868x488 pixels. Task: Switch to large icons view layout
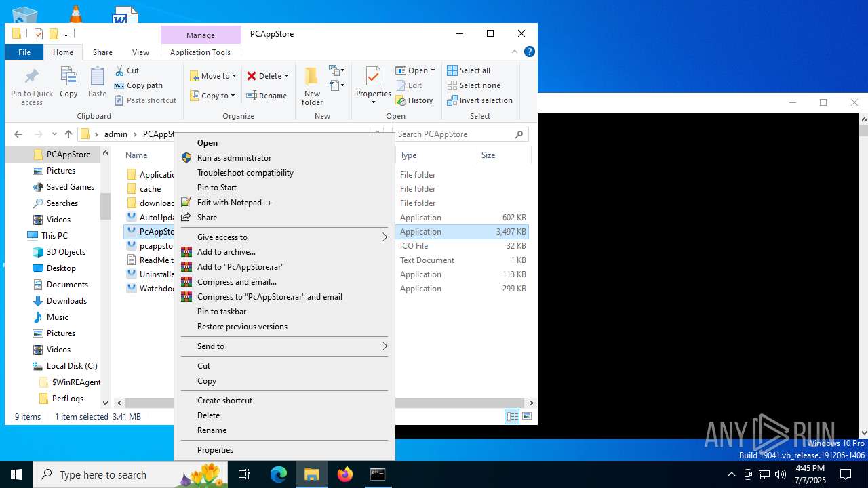[x=527, y=417]
